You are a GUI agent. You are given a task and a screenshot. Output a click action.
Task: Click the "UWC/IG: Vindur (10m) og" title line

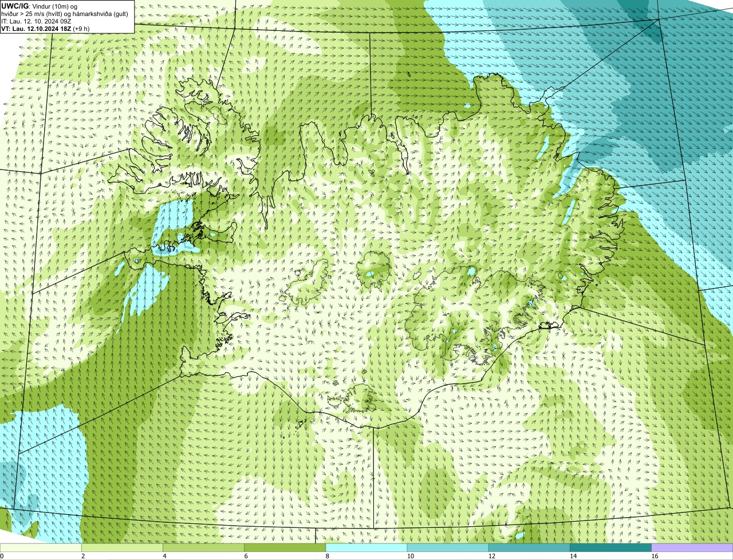[x=39, y=6]
